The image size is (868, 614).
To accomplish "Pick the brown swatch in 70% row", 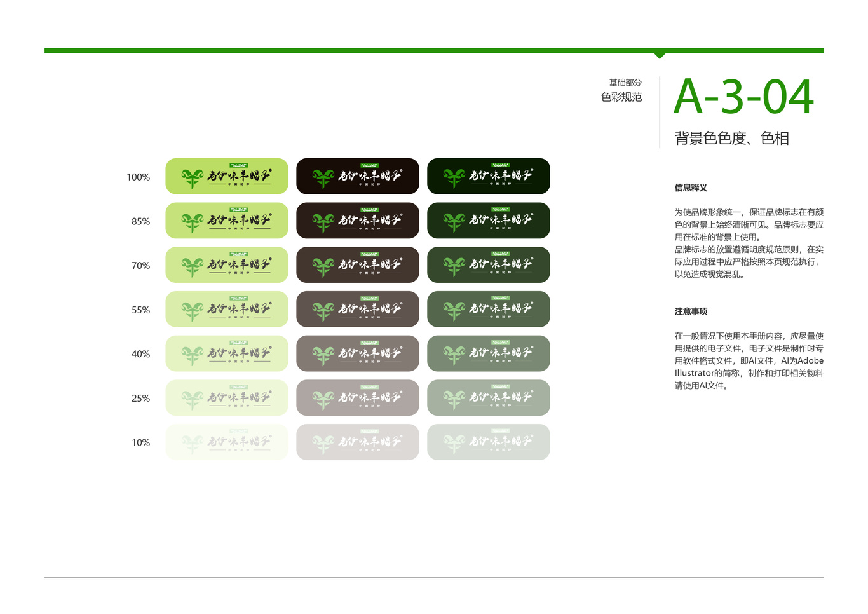I will coord(358,265).
